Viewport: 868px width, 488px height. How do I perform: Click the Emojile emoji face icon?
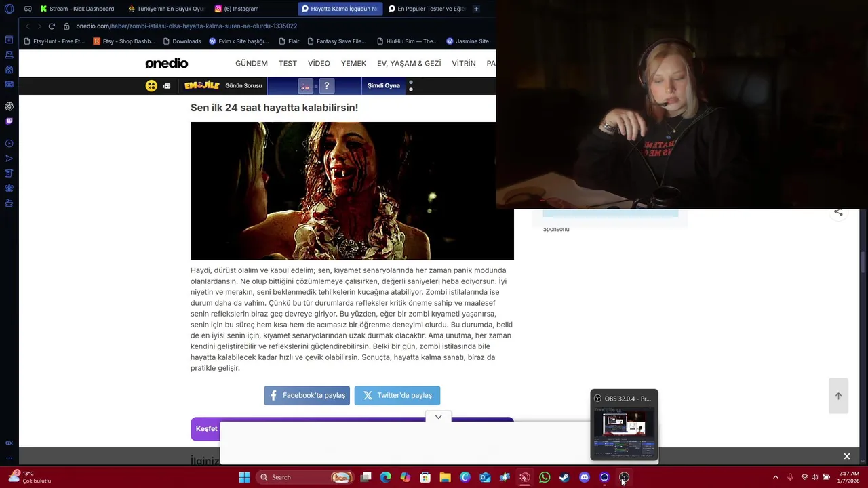pos(151,85)
